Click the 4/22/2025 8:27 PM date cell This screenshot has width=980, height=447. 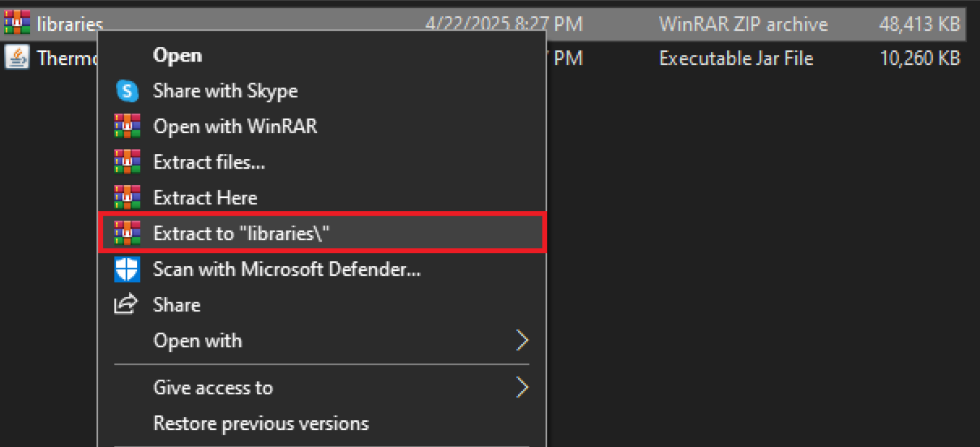click(503, 24)
